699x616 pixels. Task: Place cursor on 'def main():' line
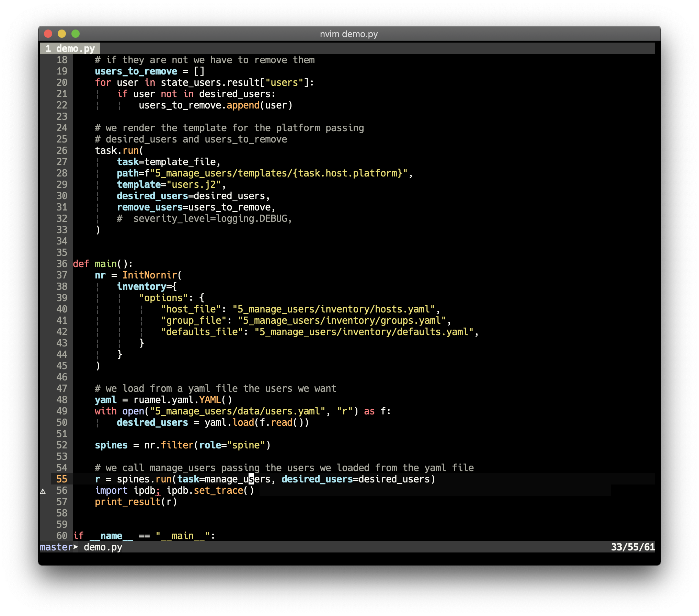pos(103,264)
